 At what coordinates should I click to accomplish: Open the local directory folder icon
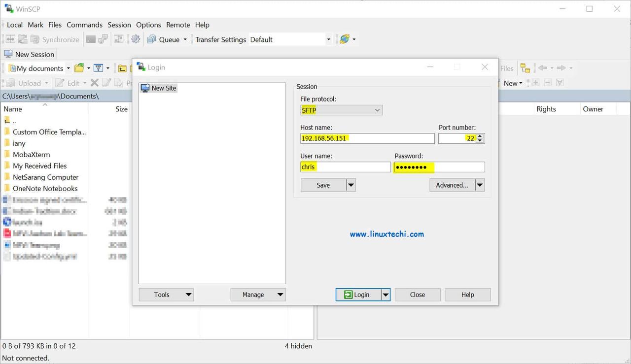tap(79, 68)
